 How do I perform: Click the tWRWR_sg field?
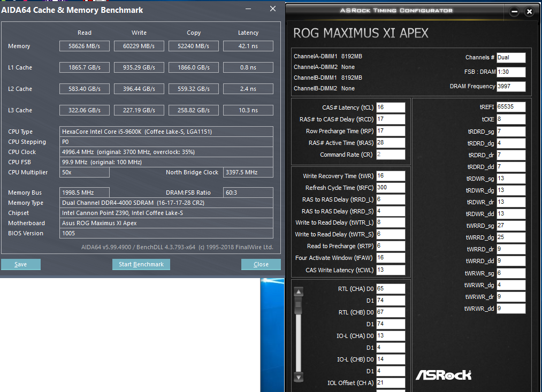click(511, 273)
